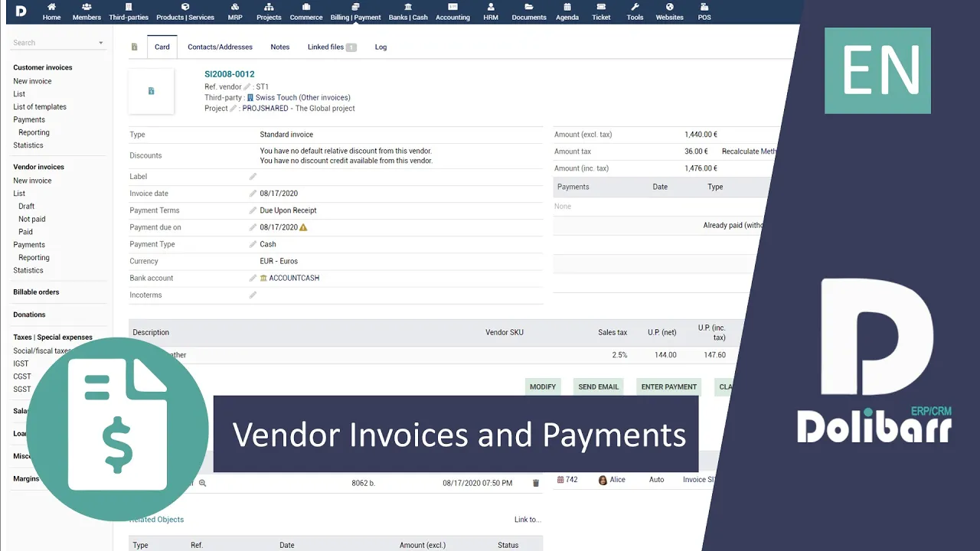Open the ACCOUNTCASH bank account link

click(x=294, y=278)
